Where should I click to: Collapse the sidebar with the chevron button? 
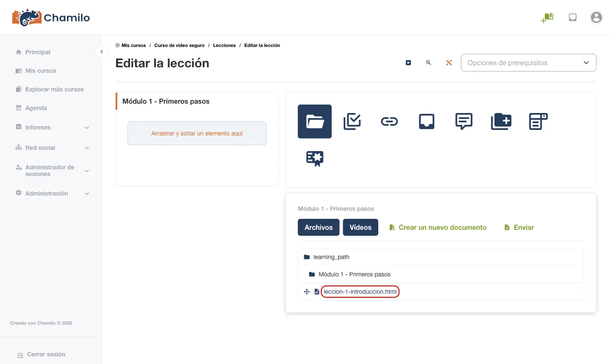[x=102, y=52]
